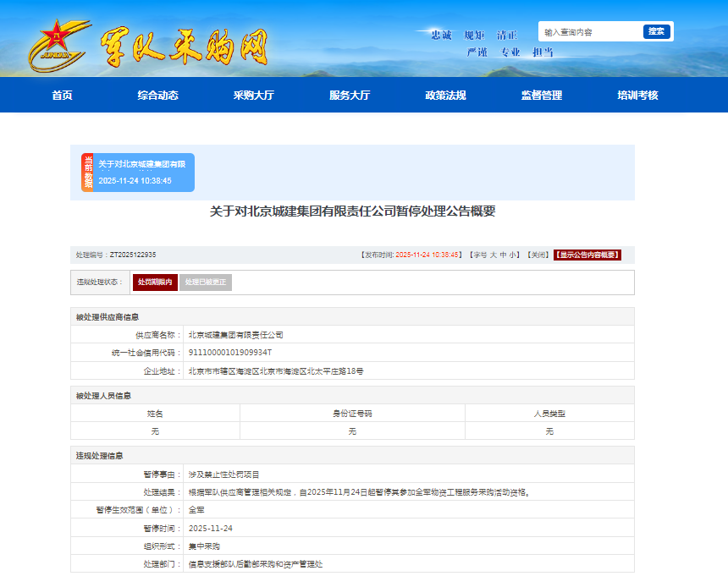The height and width of the screenshot is (587, 728).
Task: Click the orange 当前数据 label tag
Action: coord(87,173)
